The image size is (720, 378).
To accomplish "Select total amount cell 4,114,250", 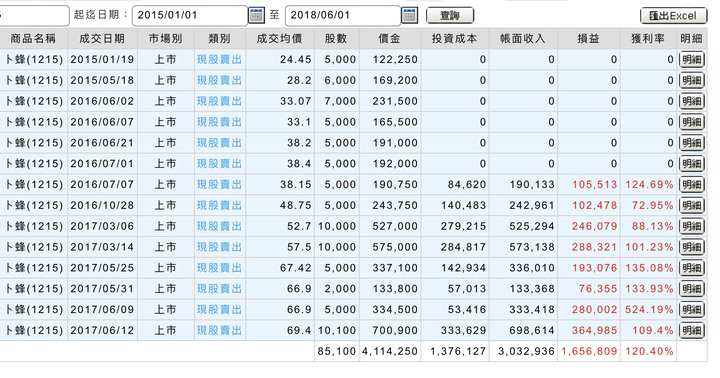I will pyautogui.click(x=390, y=351).
